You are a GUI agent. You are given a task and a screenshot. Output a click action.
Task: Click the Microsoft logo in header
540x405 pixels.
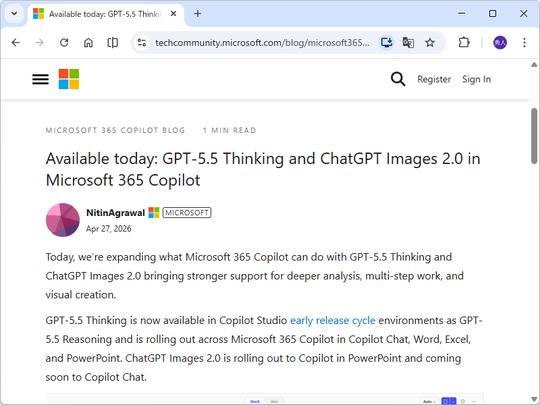click(69, 79)
